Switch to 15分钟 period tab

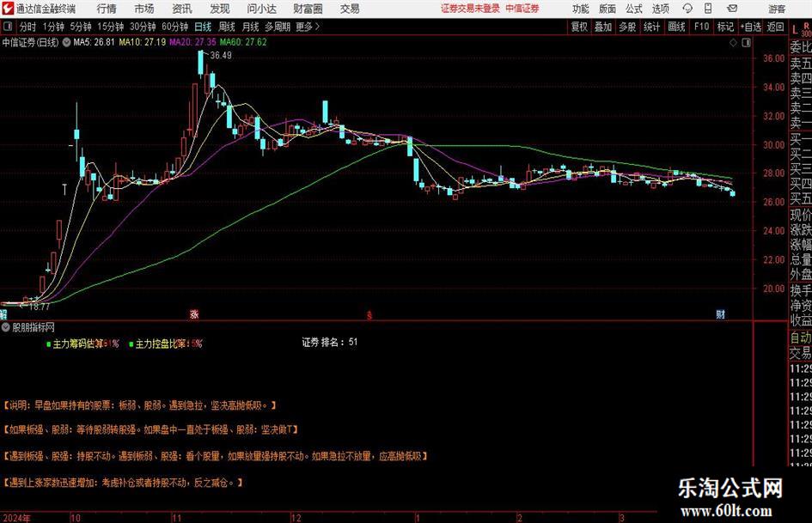110,27
